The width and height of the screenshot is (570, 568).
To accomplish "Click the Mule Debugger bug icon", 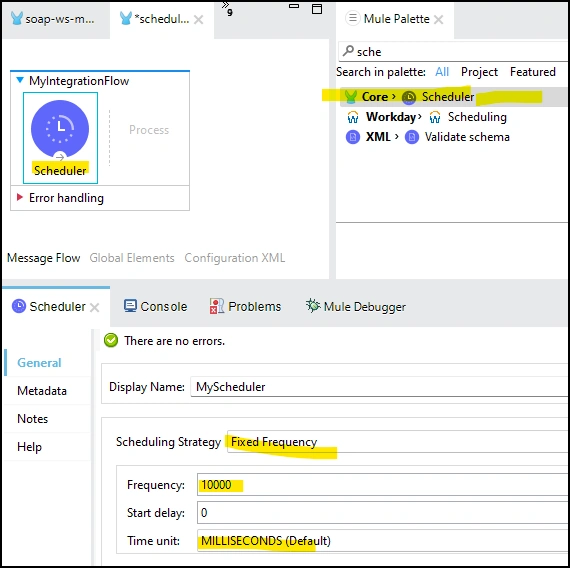I will coord(313,305).
